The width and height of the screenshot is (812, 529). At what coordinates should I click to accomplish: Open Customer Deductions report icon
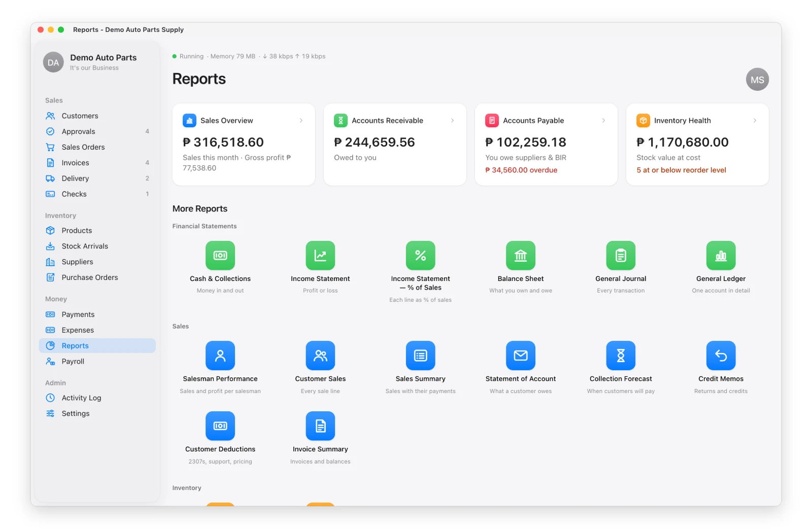click(220, 426)
